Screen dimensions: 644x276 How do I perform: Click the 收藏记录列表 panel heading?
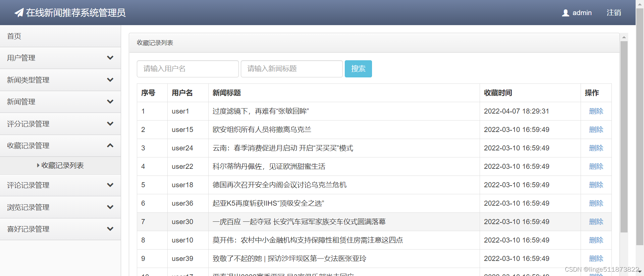[155, 43]
